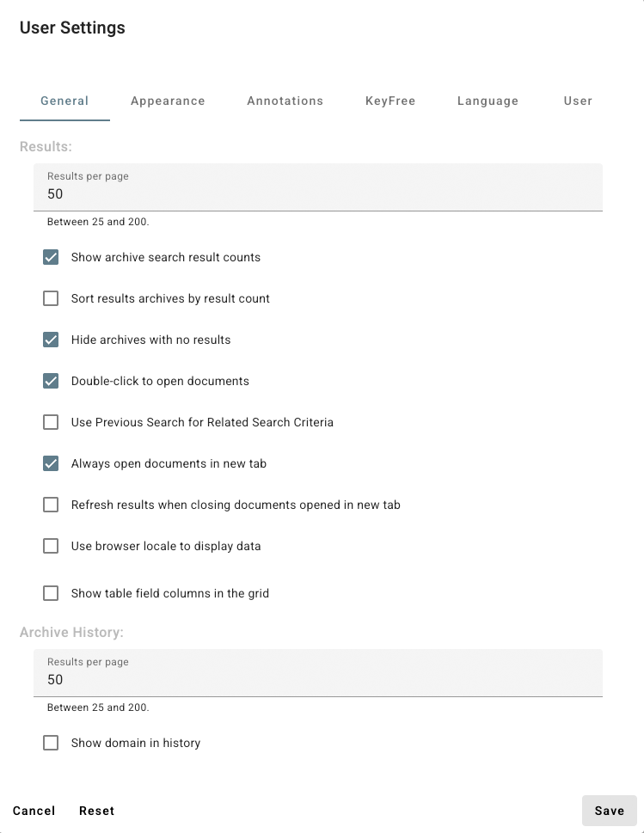Screen dimensions: 644x833
Task: Check Show domain in history
Action: [51, 743]
